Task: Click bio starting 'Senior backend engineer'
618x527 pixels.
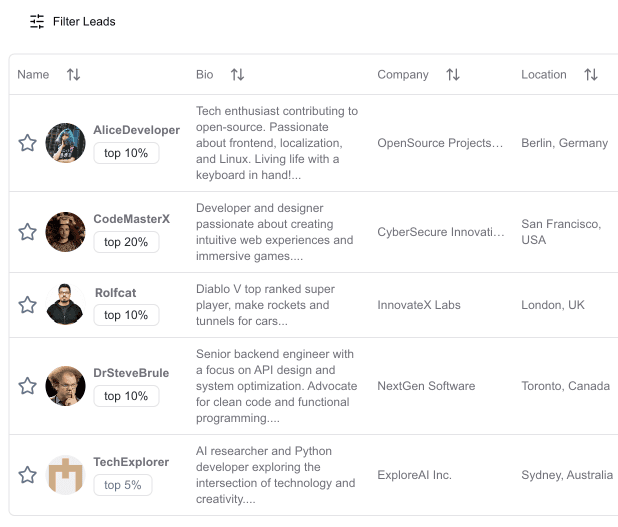Action: tap(277, 386)
